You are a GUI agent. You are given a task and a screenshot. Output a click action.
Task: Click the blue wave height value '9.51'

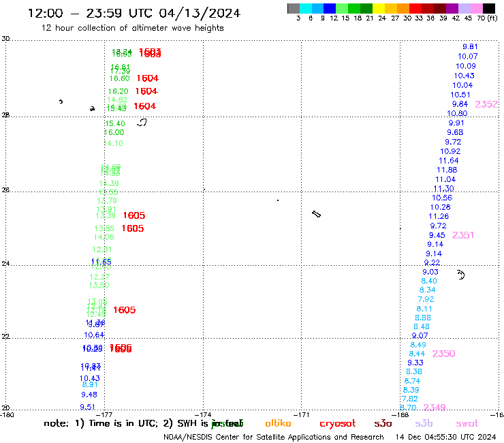point(87,407)
